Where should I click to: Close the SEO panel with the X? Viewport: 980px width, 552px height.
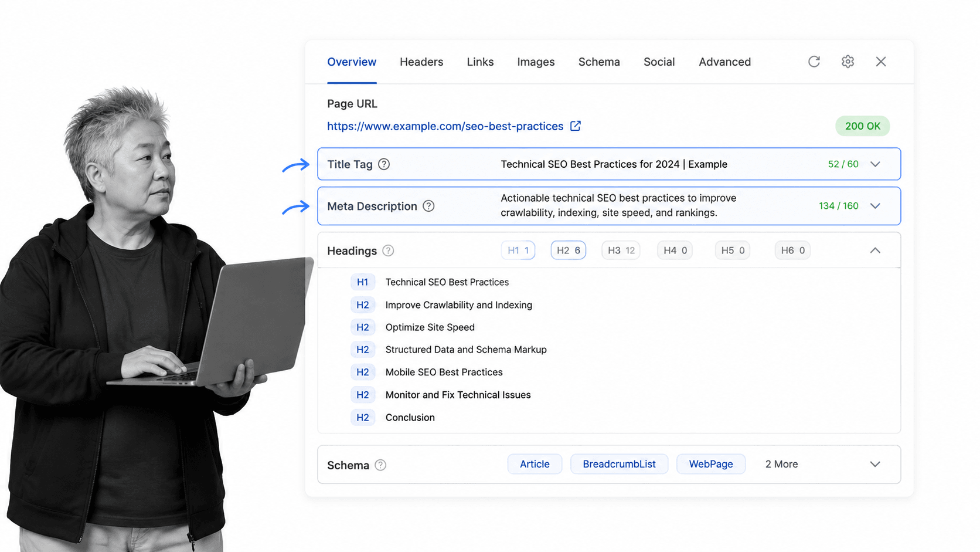tap(880, 62)
